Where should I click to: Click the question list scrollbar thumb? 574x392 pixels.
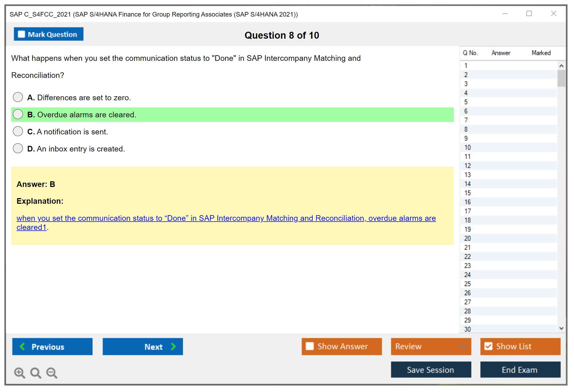coord(561,78)
